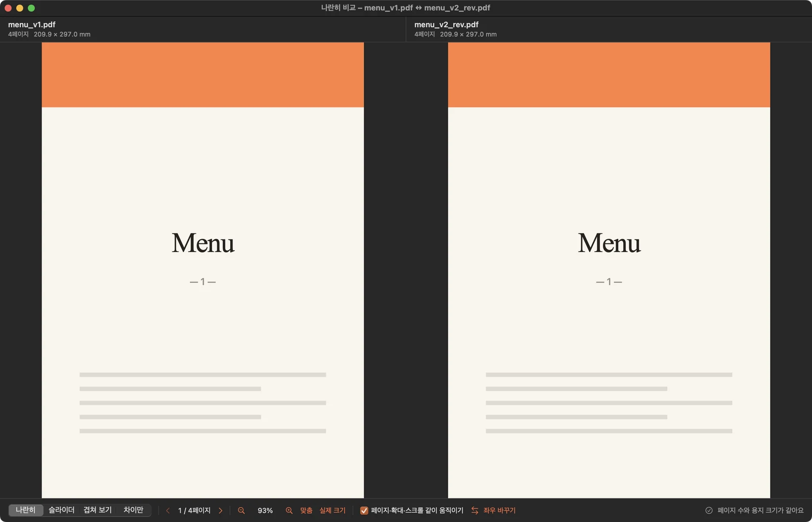
Task: Click the right PDF's orange header band
Action: [609, 75]
